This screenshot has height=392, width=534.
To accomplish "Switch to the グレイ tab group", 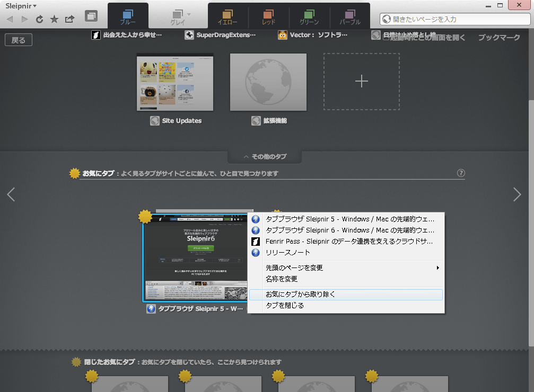I will (x=178, y=17).
